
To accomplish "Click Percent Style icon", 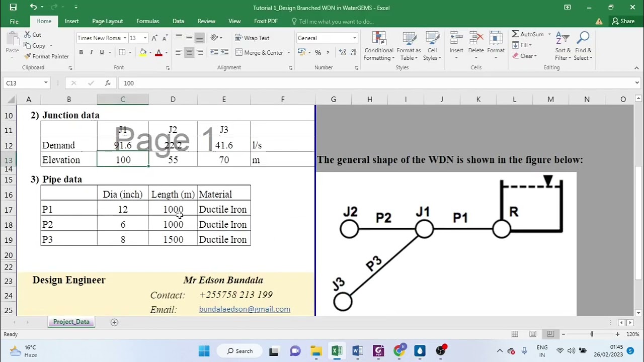I will pos(318,52).
